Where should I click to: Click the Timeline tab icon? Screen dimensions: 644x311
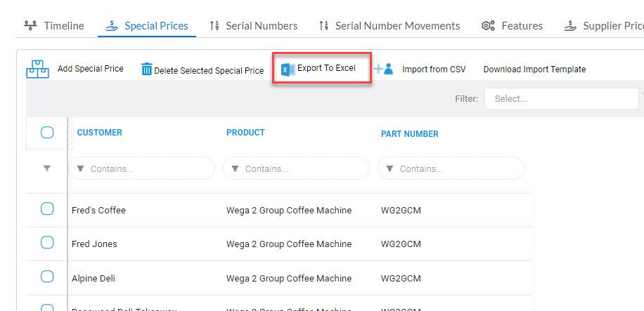point(30,26)
